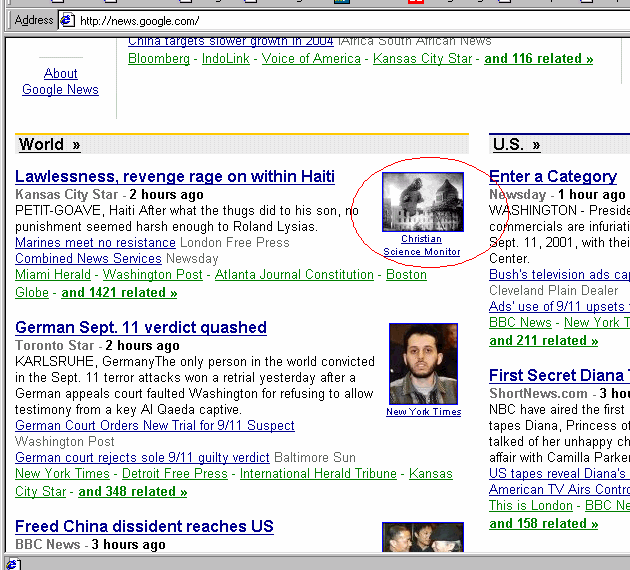Click the Internet Explorer page icon in address bar
The height and width of the screenshot is (570, 630).
click(67, 20)
